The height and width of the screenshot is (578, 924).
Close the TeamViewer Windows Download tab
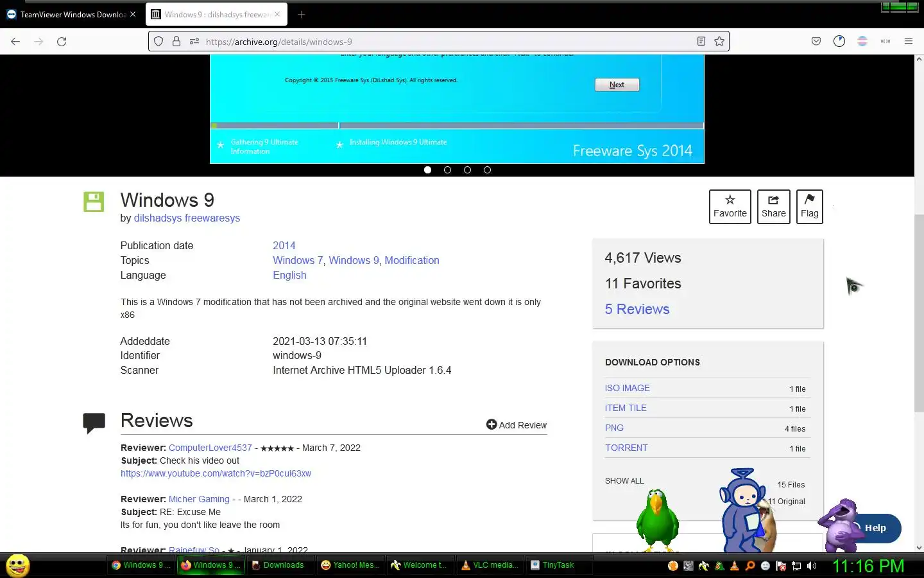click(x=133, y=14)
